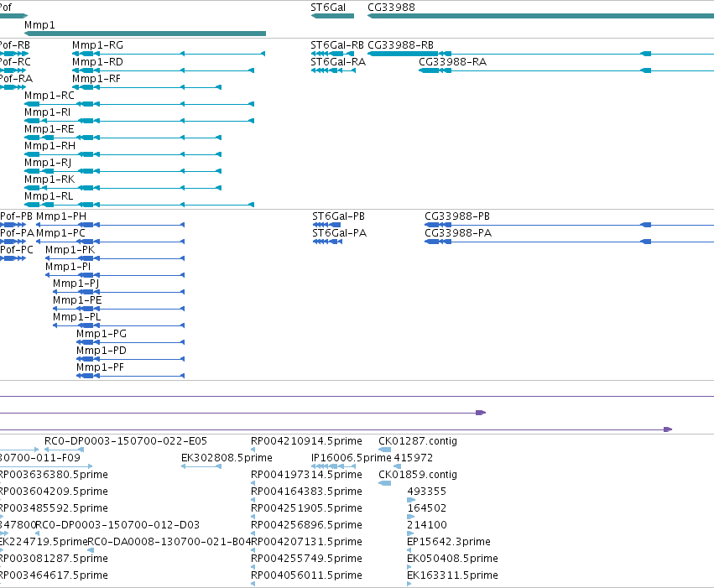Open the Mmp1-RD transcript label

point(97,62)
